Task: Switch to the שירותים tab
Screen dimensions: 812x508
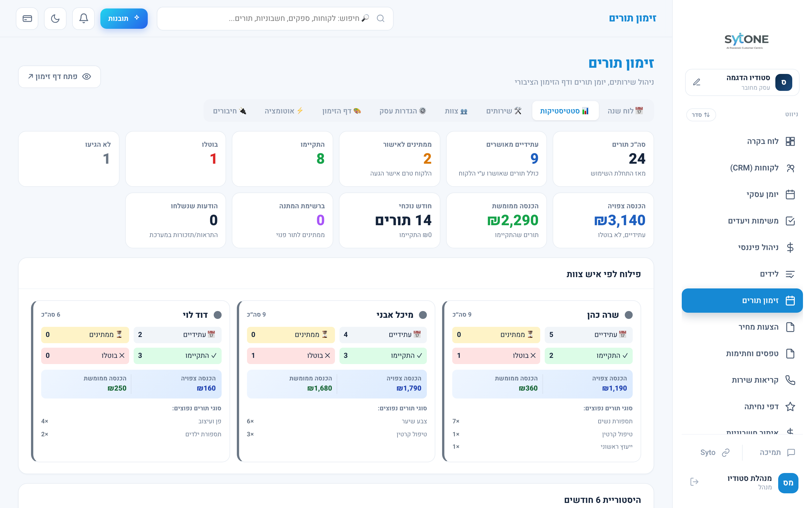Action: coord(504,111)
